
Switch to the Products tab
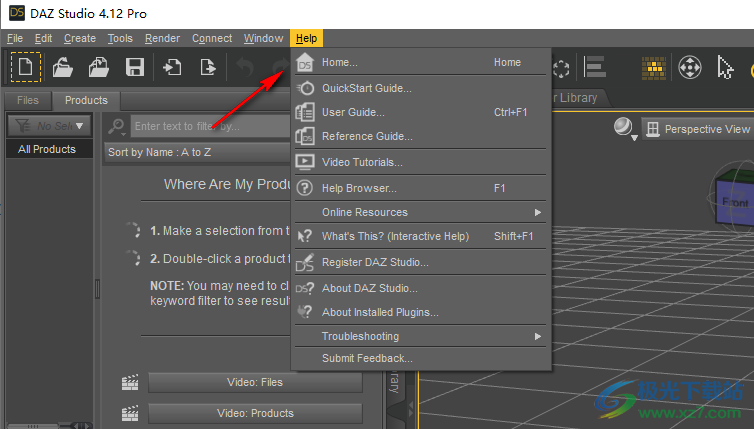point(86,101)
